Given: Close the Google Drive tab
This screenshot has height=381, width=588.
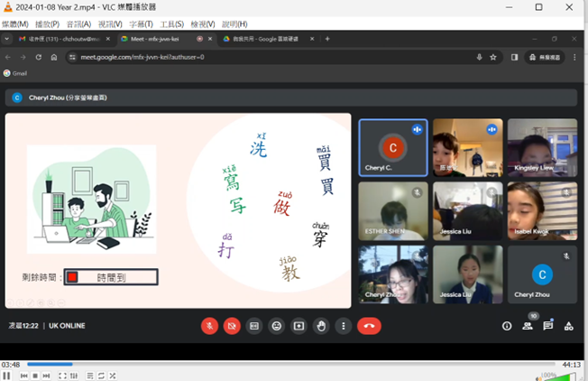Looking at the screenshot, I should point(312,39).
